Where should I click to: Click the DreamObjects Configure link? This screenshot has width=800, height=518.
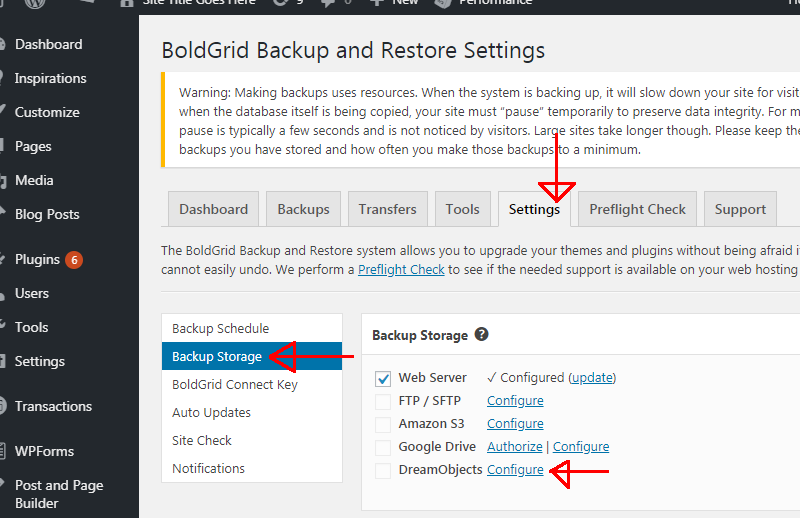pyautogui.click(x=515, y=470)
